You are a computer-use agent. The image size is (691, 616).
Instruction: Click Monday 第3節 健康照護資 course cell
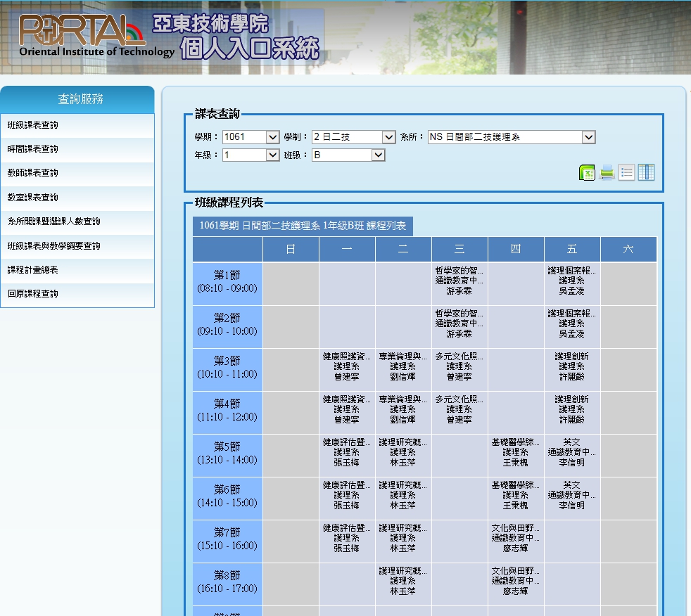[x=347, y=369]
